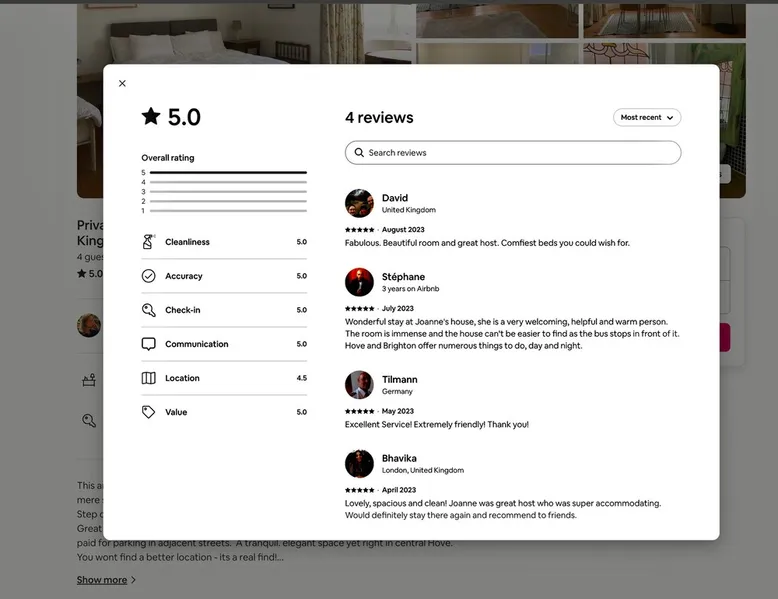This screenshot has height=599, width=778.
Task: Click the 5-star overall rating bar
Action: pyautogui.click(x=228, y=173)
